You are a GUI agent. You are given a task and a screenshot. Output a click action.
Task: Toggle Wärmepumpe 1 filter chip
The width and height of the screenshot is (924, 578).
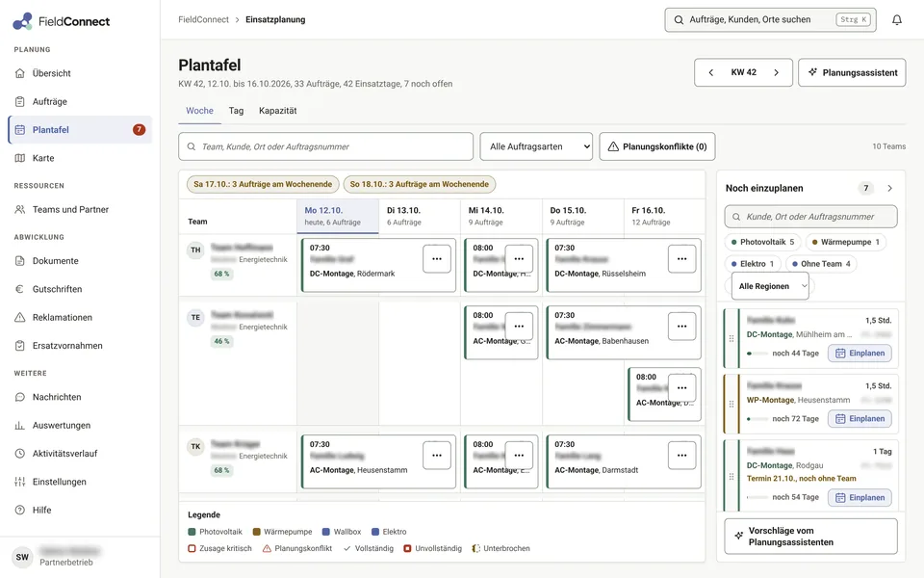point(846,242)
